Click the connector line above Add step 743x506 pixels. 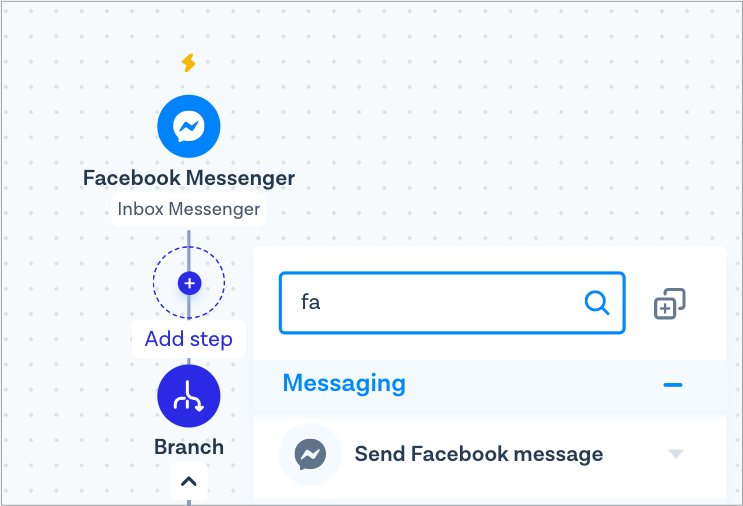[x=189, y=238]
